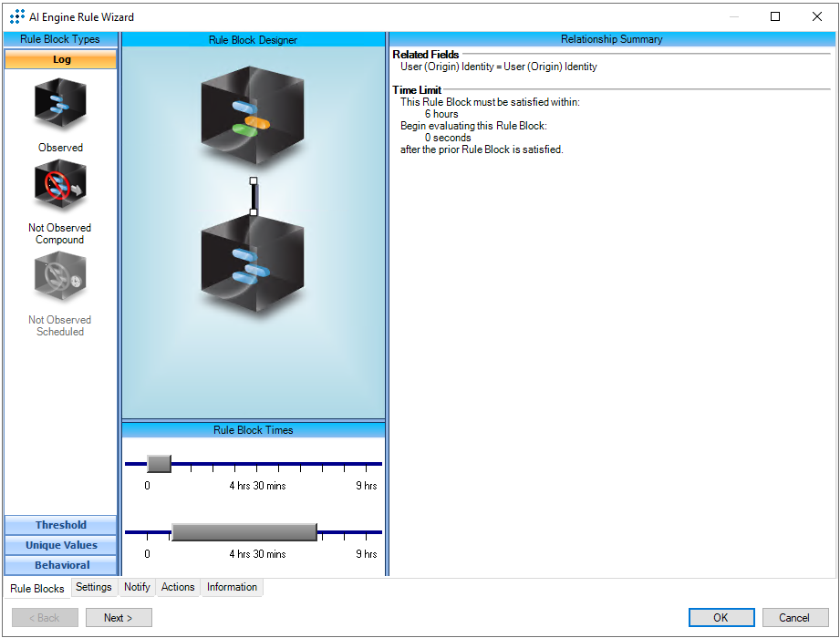Open the Information tab
The width and height of the screenshot is (840, 638).
coord(232,587)
